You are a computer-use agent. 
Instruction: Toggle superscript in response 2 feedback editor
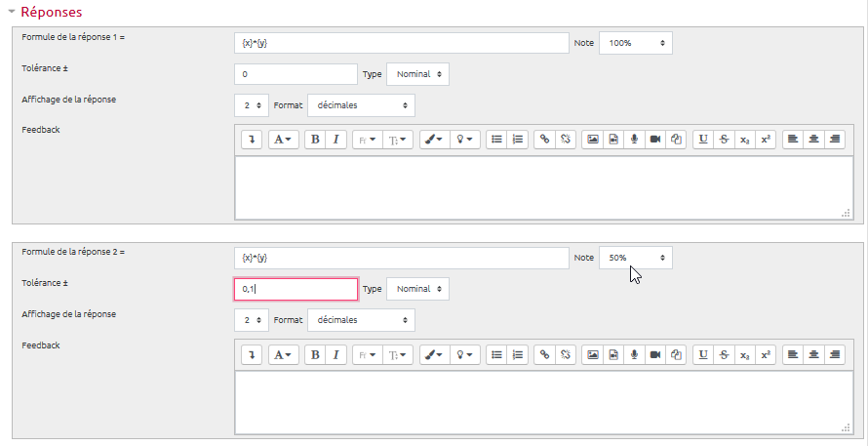click(x=766, y=355)
